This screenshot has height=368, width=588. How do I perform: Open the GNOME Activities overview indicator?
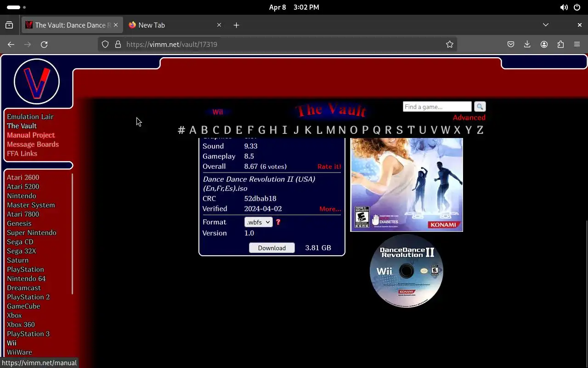(x=17, y=7)
